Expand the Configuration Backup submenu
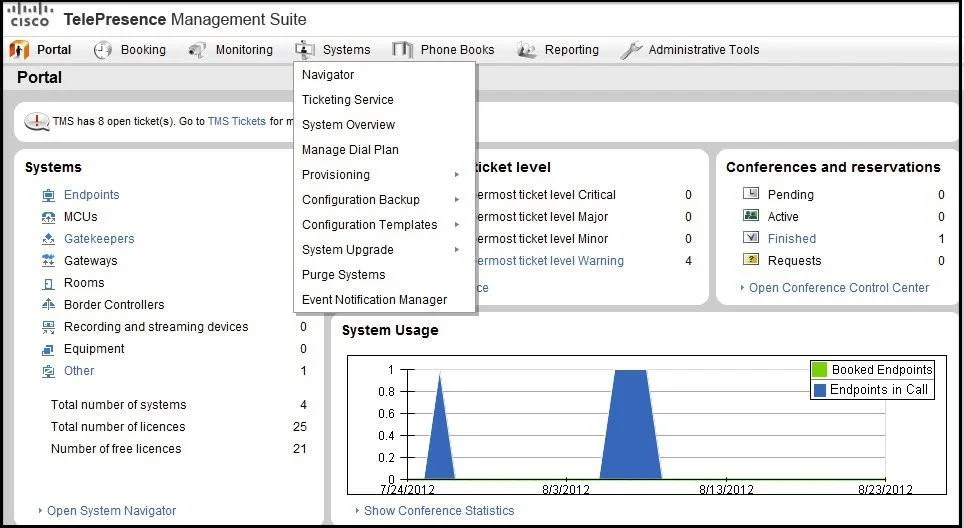The image size is (964, 528). coord(381,200)
